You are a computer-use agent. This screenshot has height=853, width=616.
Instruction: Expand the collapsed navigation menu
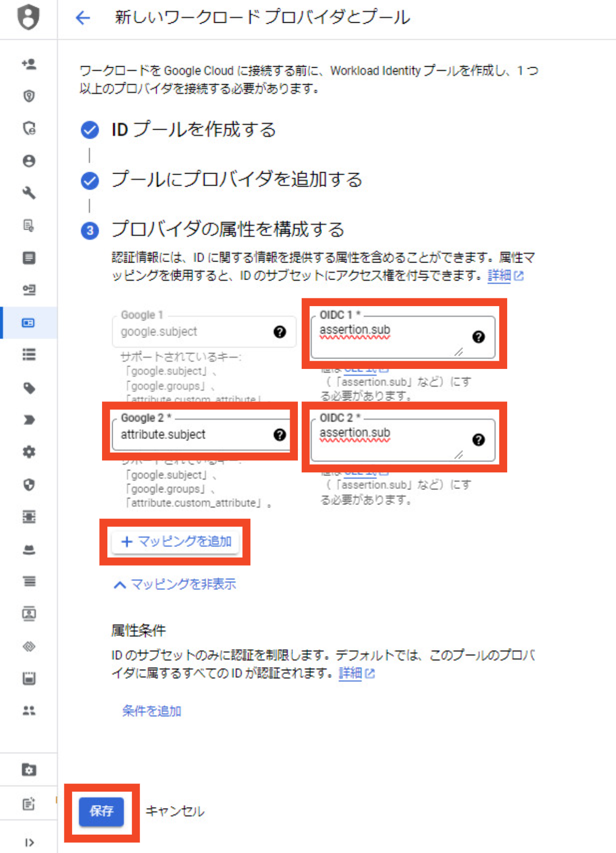29,842
